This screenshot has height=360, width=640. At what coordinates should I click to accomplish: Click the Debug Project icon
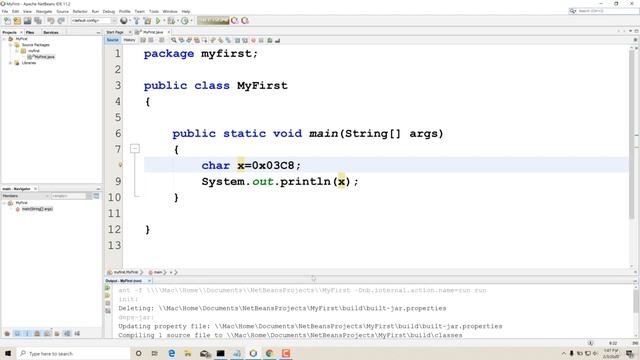pos(171,20)
